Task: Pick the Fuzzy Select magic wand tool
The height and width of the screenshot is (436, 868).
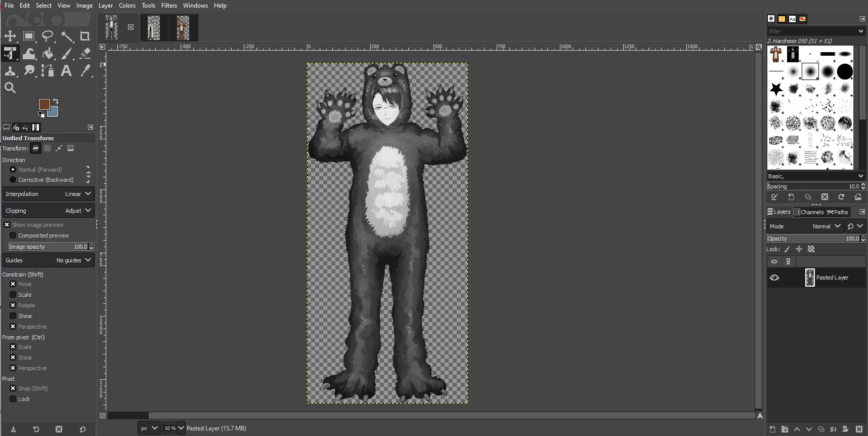Action: [x=66, y=36]
